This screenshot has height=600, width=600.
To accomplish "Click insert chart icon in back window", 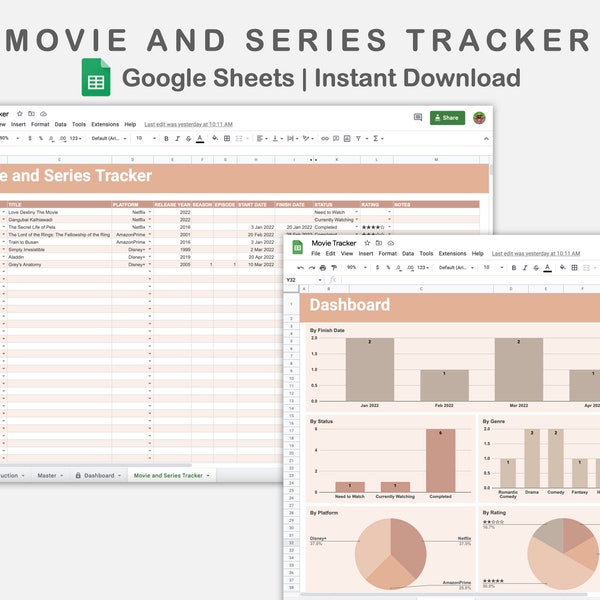I will [347, 139].
